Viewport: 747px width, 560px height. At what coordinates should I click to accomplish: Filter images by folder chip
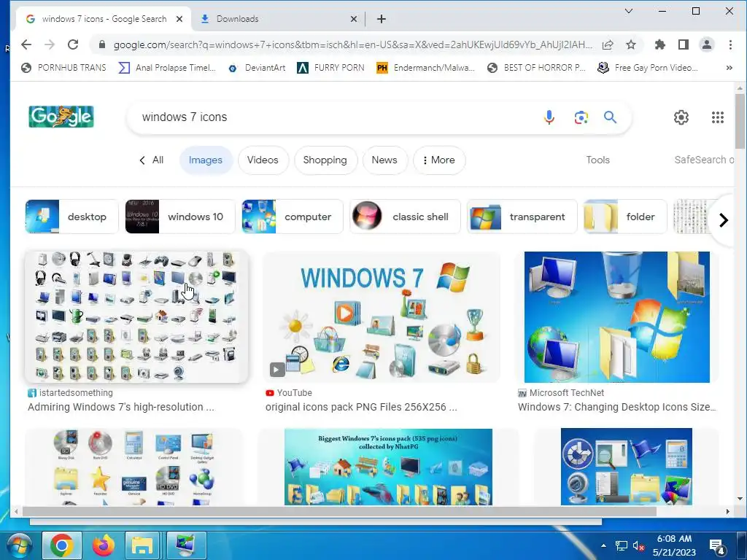click(x=625, y=217)
